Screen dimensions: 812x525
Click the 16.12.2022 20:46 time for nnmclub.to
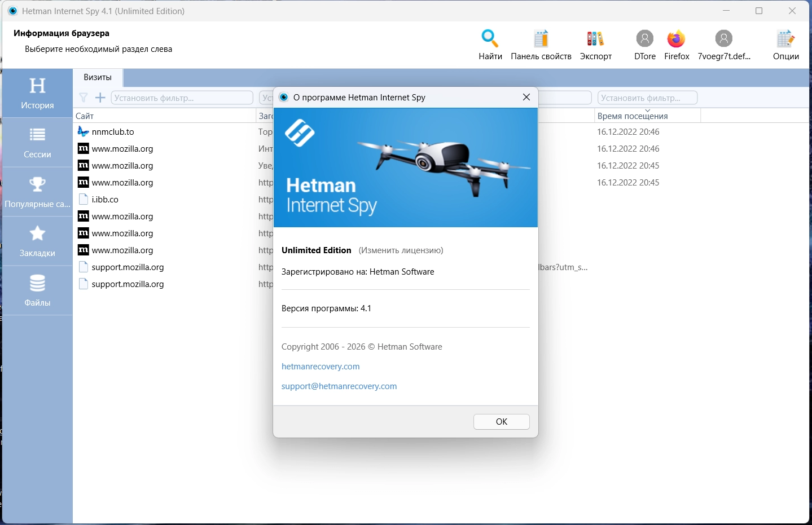pyautogui.click(x=628, y=132)
